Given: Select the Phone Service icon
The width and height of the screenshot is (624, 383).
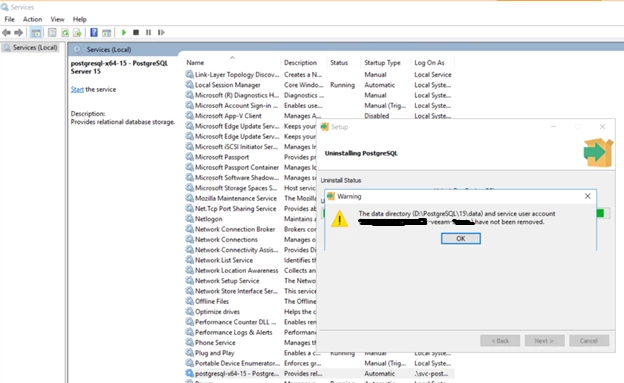Looking at the screenshot, I should point(189,343).
